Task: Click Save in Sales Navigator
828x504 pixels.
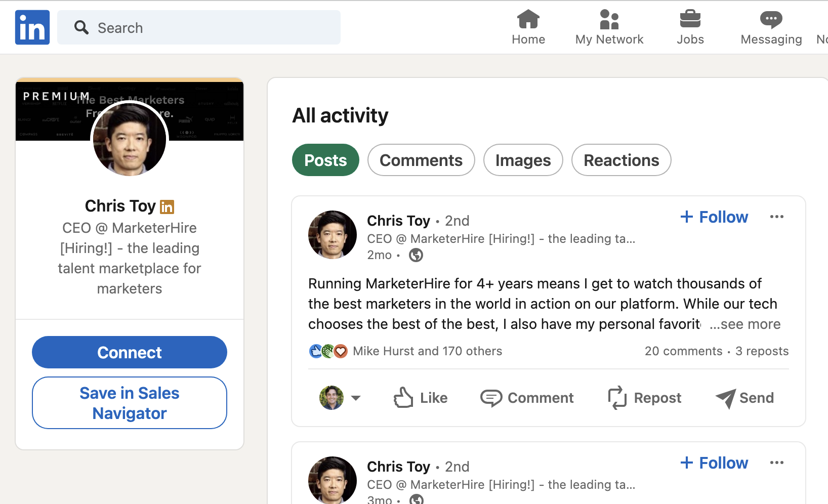Action: tap(129, 403)
